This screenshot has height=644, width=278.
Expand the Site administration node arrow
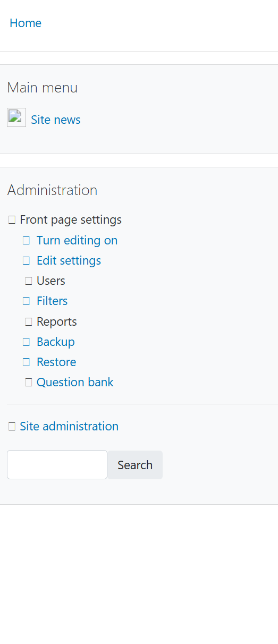(12, 427)
